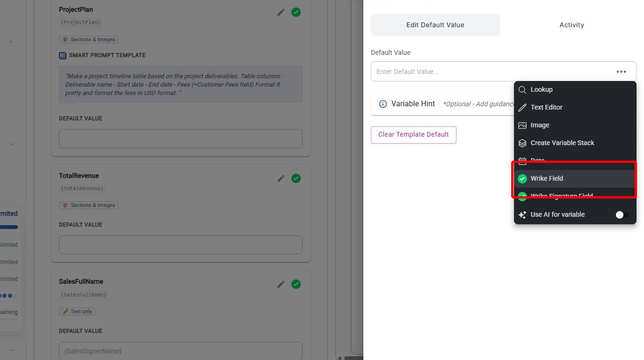The image size is (644, 360).
Task: Select the Wrike Field option
Action: point(547,178)
